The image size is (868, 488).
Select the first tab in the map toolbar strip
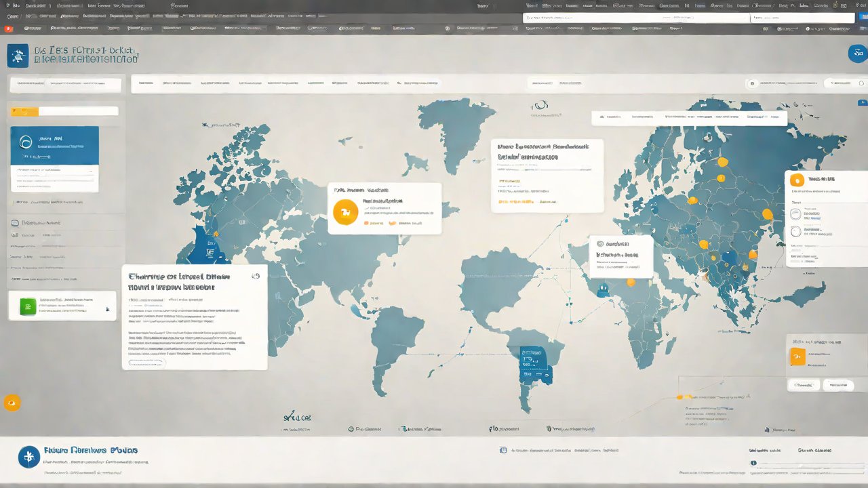tap(144, 83)
